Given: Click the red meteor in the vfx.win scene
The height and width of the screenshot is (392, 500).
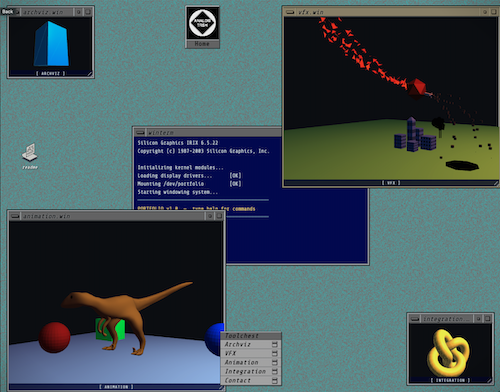Looking at the screenshot, I should pyautogui.click(x=416, y=89).
